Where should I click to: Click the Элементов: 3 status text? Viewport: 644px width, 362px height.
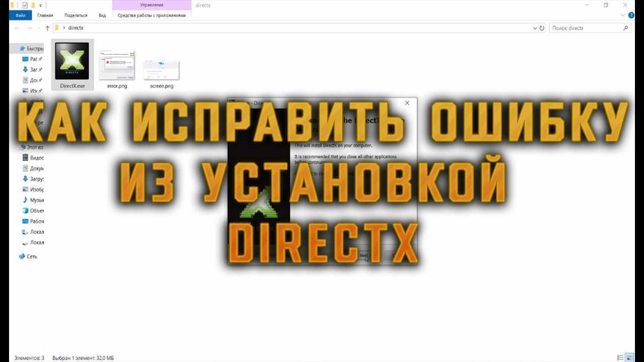tap(29, 358)
